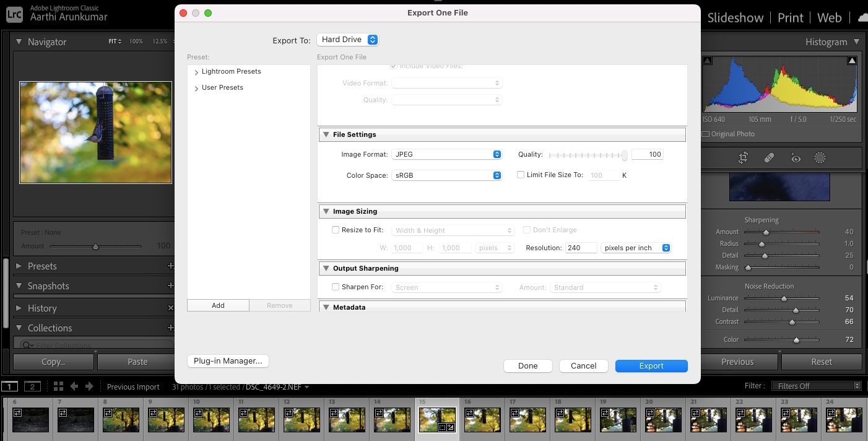Switch to Grid view in the filmstrip toolbar
This screenshot has width=868, height=441.
point(58,386)
